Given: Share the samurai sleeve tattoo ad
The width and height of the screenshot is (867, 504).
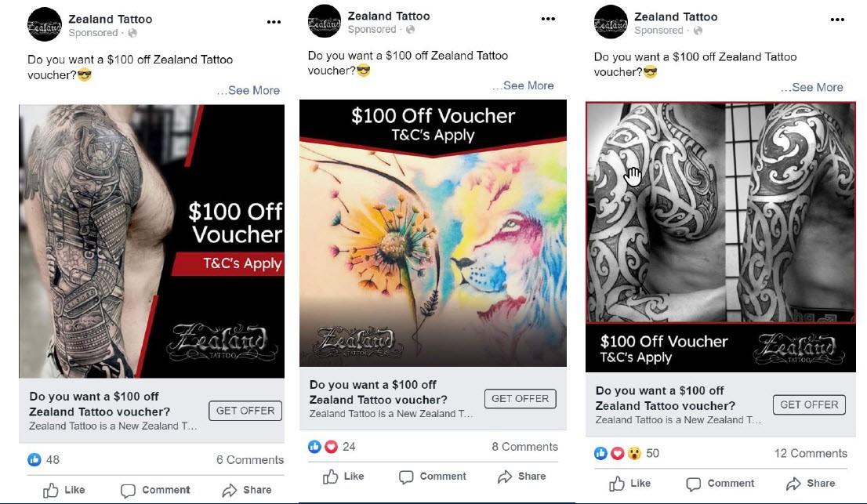Looking at the screenshot, I should [247, 490].
